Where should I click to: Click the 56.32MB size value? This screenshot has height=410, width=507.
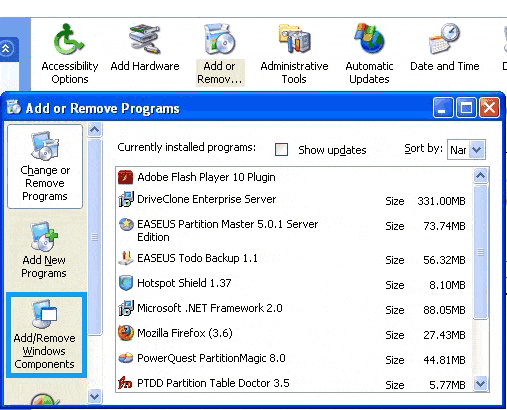tap(444, 260)
